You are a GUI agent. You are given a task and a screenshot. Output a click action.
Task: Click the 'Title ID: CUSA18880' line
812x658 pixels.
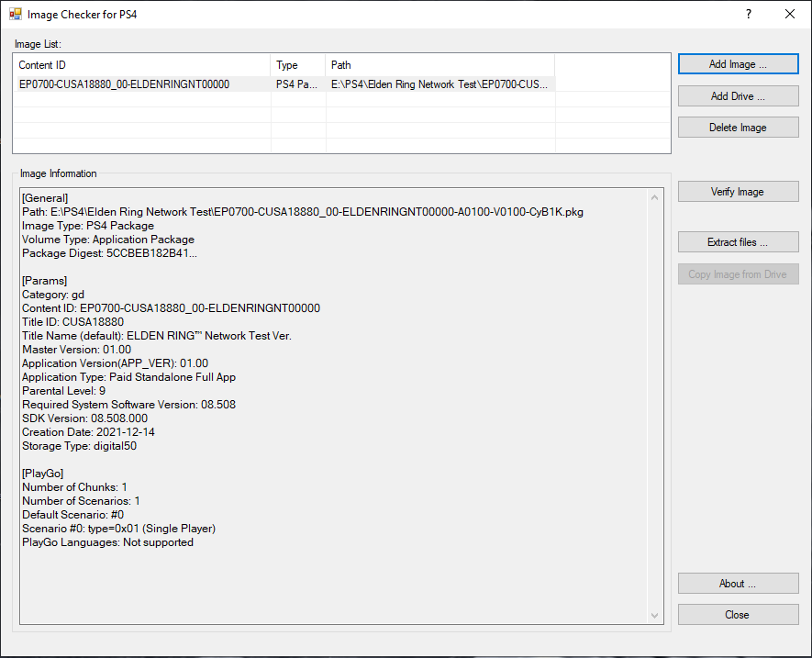pyautogui.click(x=73, y=322)
